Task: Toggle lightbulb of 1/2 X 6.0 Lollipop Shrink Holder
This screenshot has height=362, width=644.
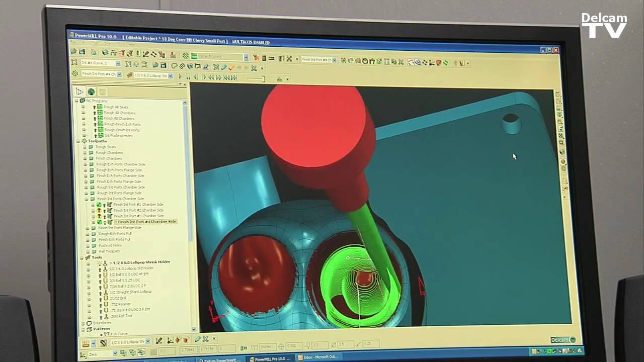Action: pyautogui.click(x=99, y=263)
